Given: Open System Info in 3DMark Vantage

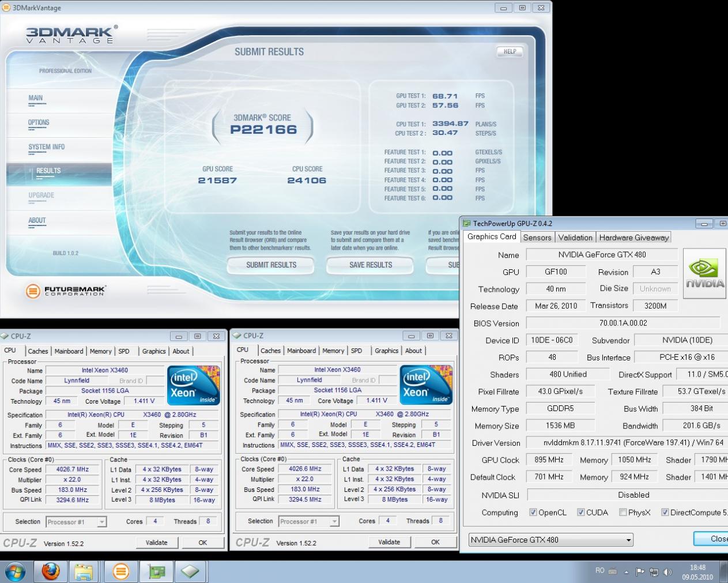Looking at the screenshot, I should coord(47,147).
